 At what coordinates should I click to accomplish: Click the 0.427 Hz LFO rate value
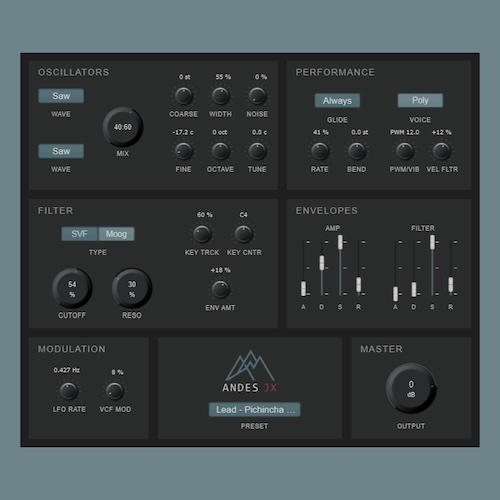click(67, 370)
